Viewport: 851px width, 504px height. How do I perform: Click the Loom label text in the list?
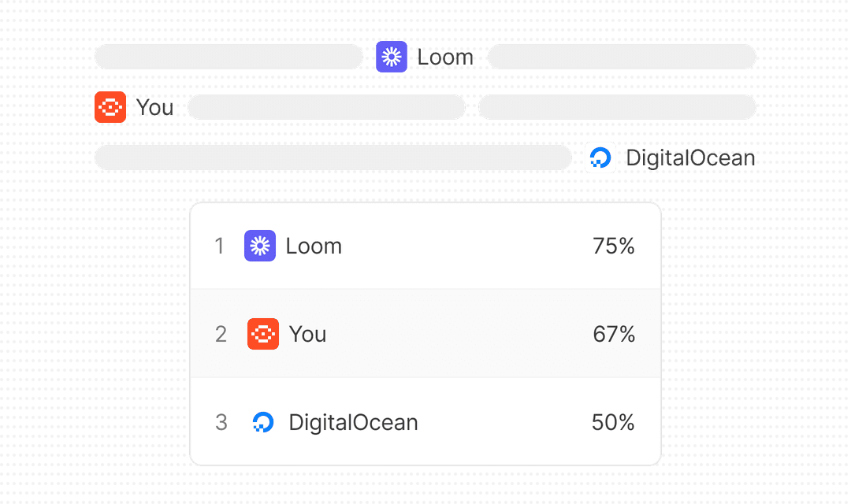314,245
